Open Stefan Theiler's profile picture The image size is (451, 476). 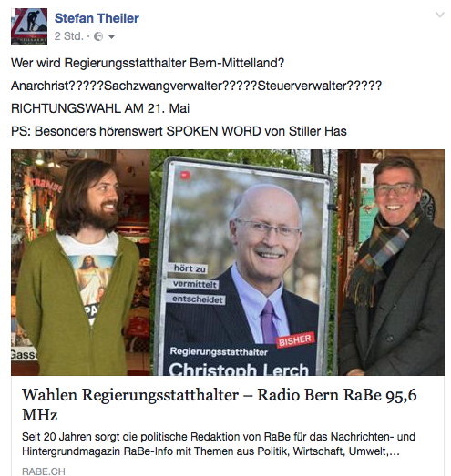coord(29,26)
